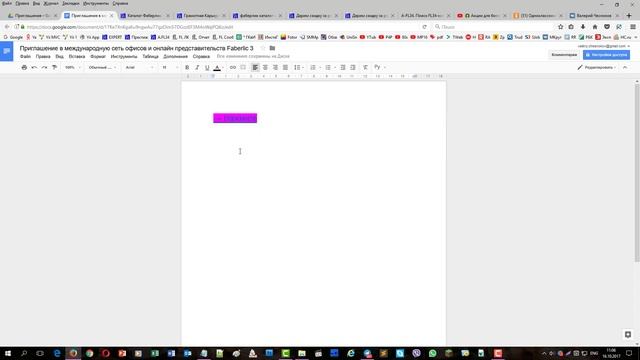This screenshot has width=640, height=360.
Task: Open the browser hamburger menu
Action: [x=633, y=27]
